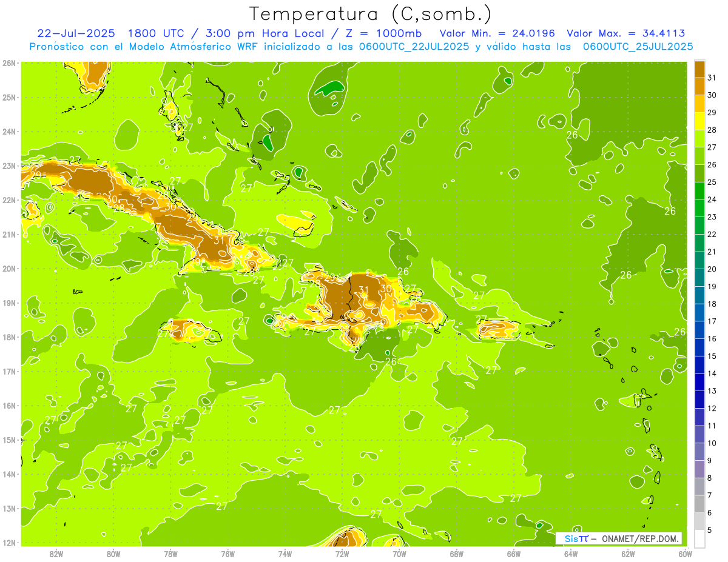Click the brown swatch above legend value 31
728x562 pixels.
pos(699,69)
